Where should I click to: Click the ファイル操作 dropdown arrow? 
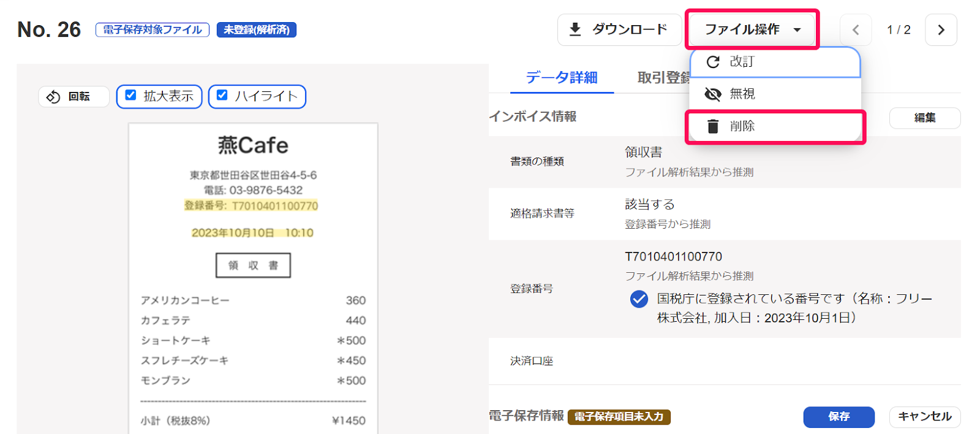pos(797,30)
